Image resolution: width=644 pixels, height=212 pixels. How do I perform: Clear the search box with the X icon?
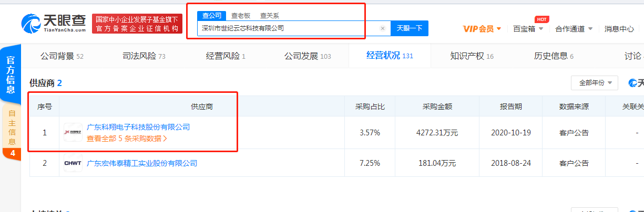pos(383,28)
